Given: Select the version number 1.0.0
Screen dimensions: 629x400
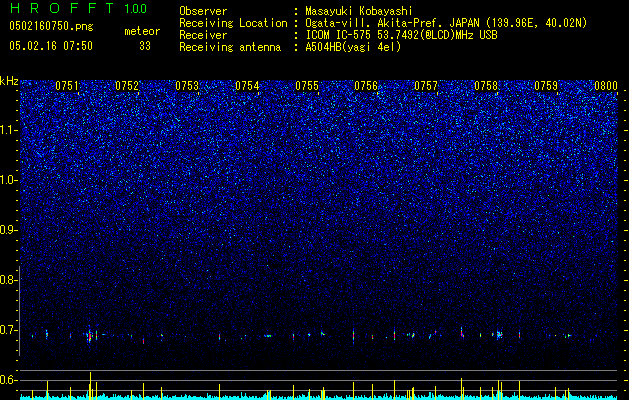Looking at the screenshot, I should pyautogui.click(x=134, y=8).
